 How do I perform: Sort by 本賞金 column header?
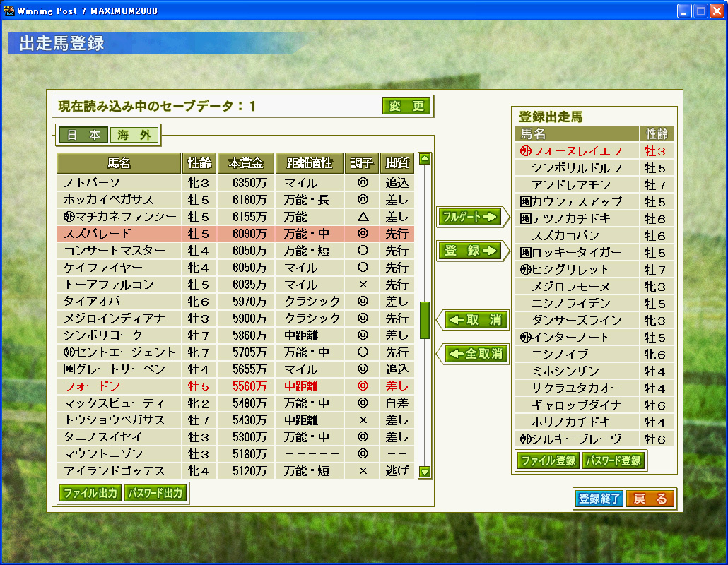(246, 163)
